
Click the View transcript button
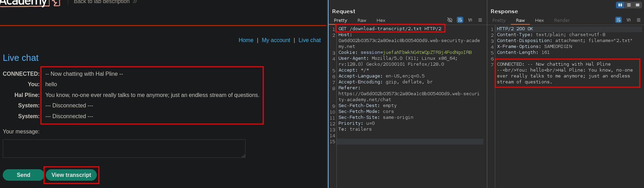(71, 175)
